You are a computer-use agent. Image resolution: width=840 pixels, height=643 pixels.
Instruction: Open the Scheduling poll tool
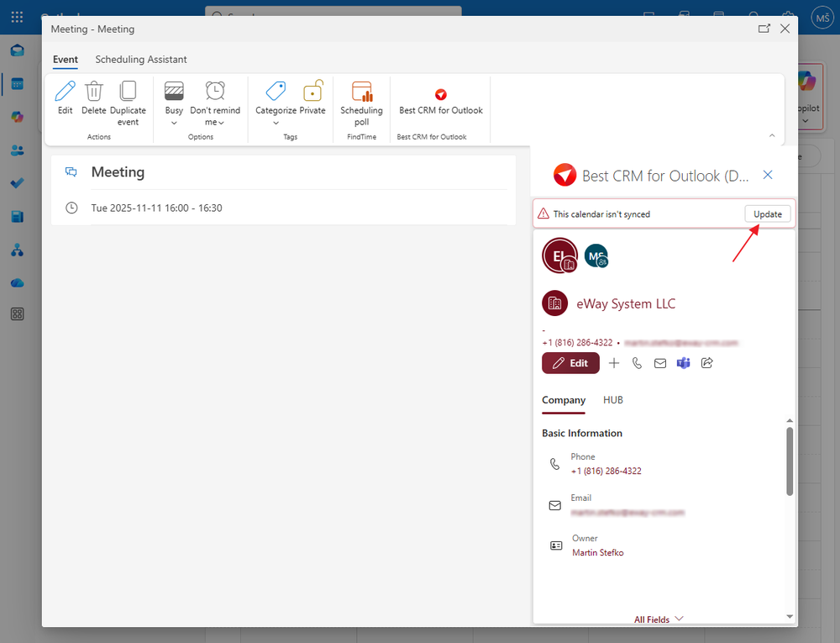(x=361, y=92)
